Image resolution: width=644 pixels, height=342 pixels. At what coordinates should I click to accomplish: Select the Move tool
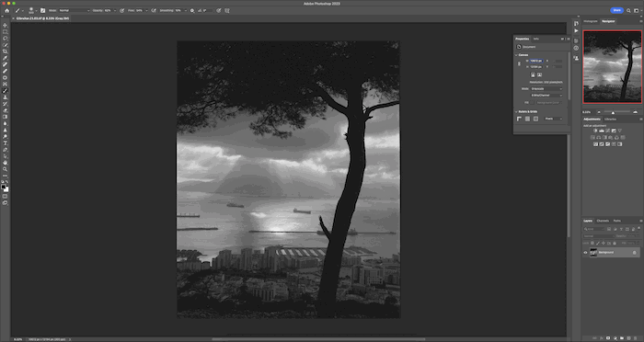[5, 26]
